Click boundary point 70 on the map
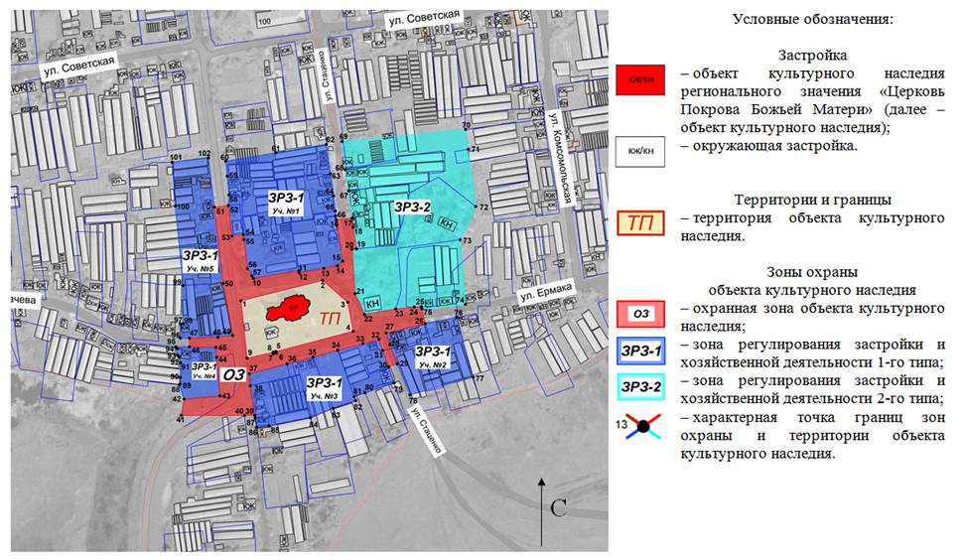 point(466,129)
